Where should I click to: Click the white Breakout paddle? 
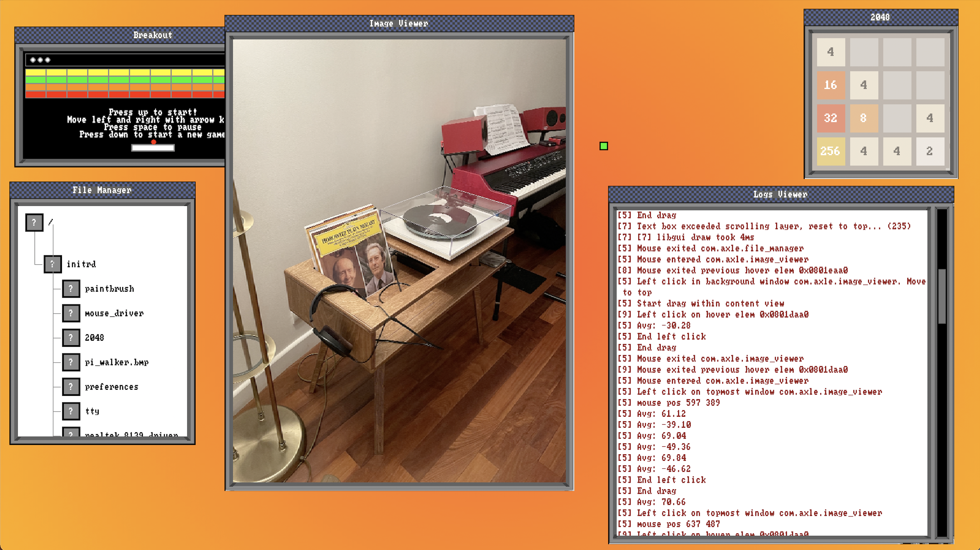click(153, 148)
